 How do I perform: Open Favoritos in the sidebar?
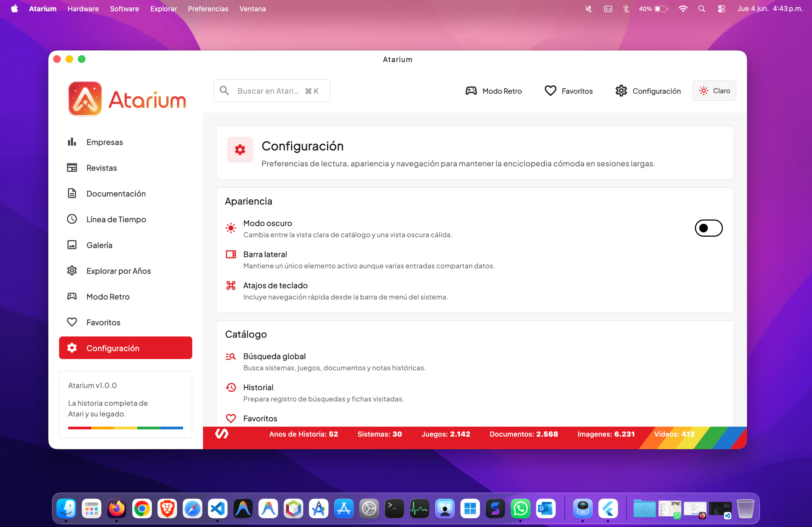[126, 322]
